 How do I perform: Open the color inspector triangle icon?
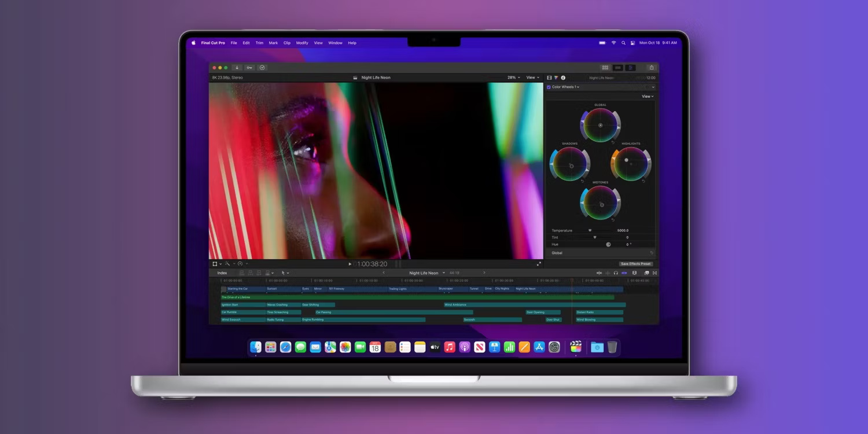click(x=556, y=78)
